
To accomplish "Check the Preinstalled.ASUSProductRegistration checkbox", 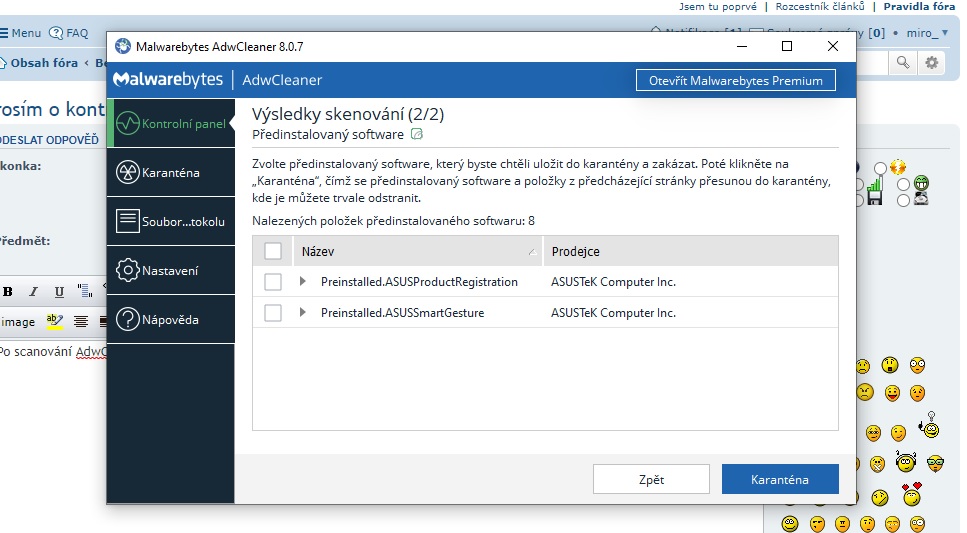I will point(273,282).
